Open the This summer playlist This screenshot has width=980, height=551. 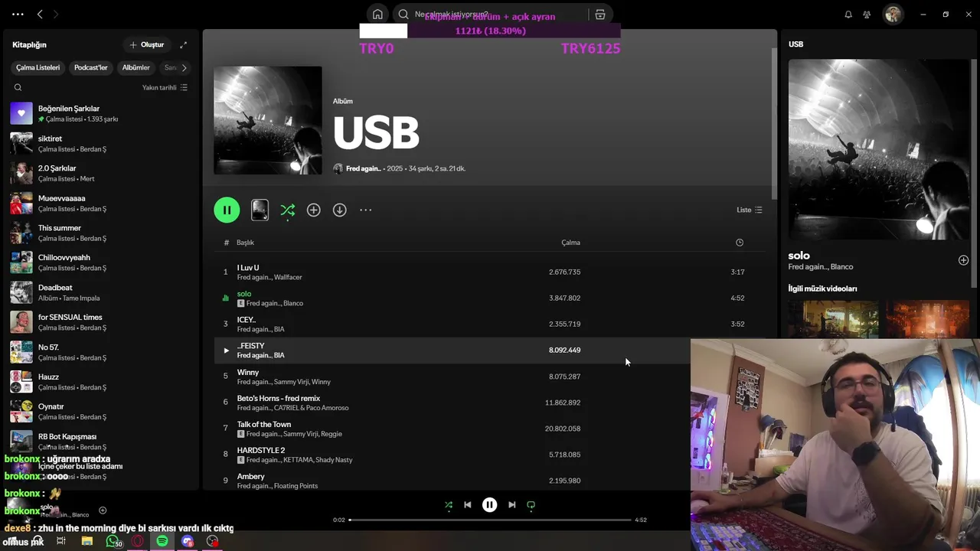click(100, 233)
